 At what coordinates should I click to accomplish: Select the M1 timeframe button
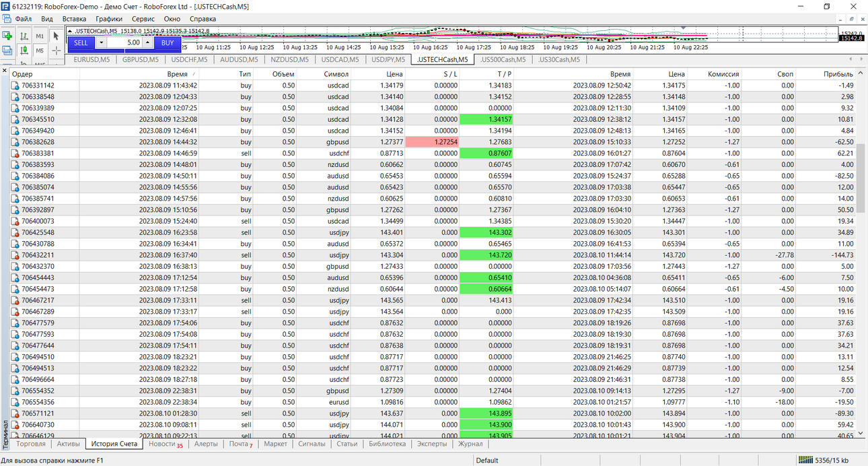(x=40, y=36)
